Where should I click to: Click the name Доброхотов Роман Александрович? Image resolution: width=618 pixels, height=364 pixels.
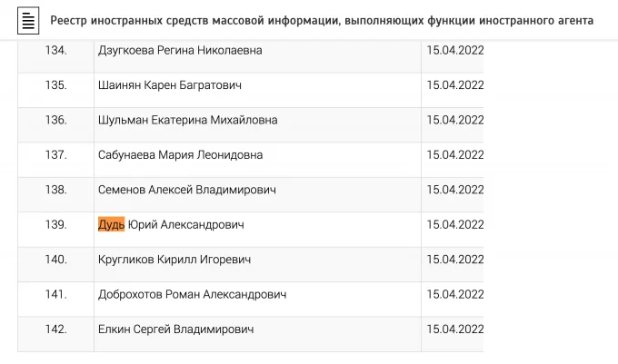[192, 294]
